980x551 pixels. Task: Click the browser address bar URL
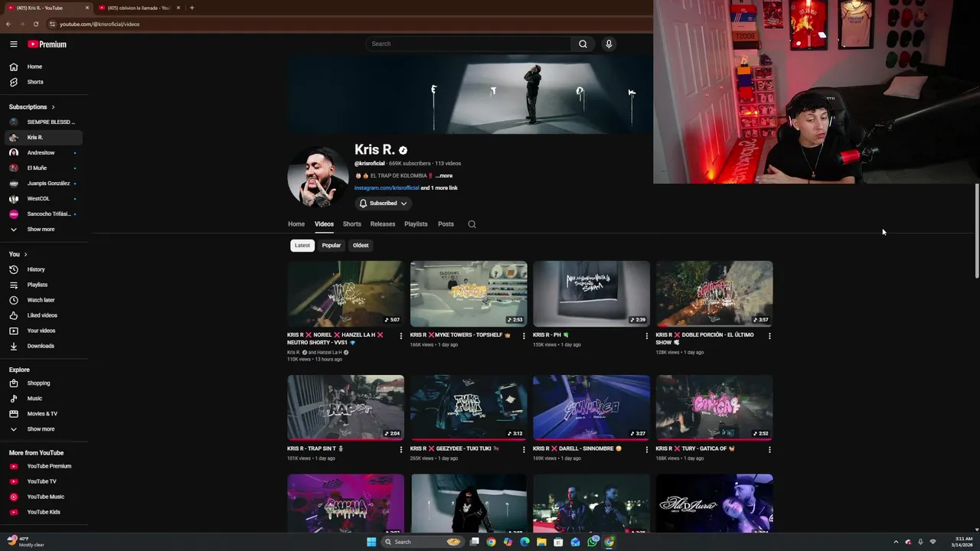(100, 24)
